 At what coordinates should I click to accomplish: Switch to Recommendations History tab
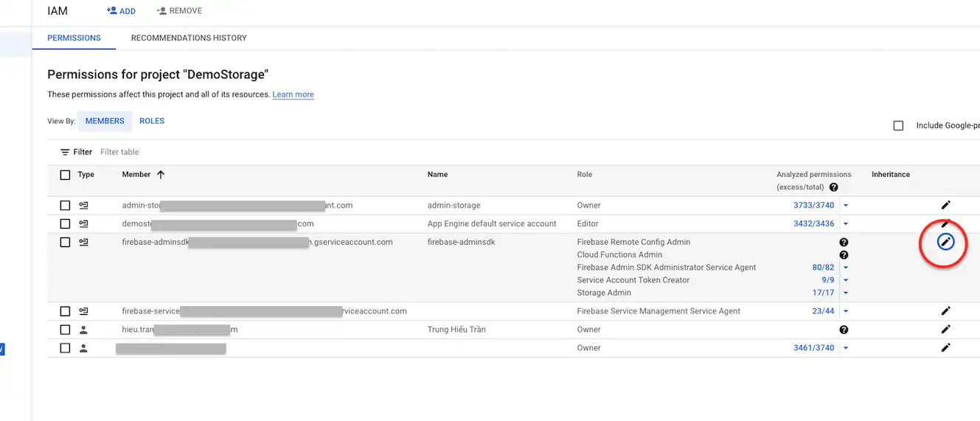[189, 38]
